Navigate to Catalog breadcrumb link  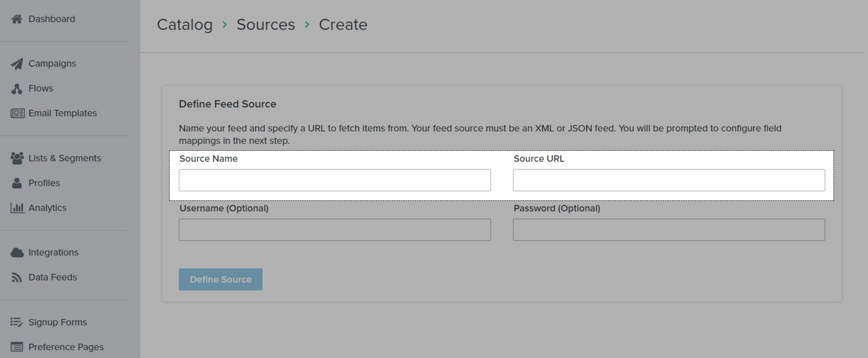tap(184, 24)
